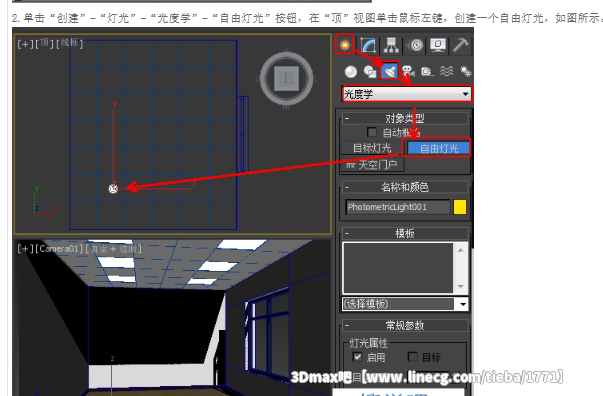Open the (选择模板) dropdown
This screenshot has width=603, height=396.
click(405, 304)
